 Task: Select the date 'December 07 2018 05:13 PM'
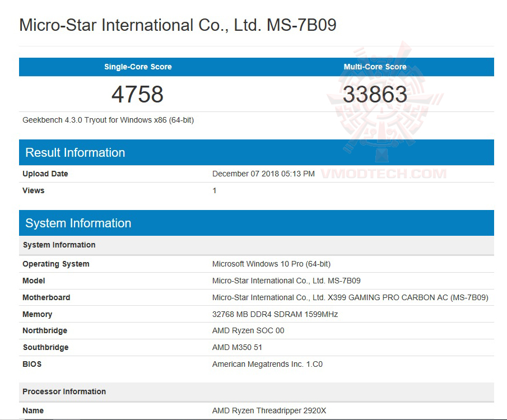tap(263, 174)
